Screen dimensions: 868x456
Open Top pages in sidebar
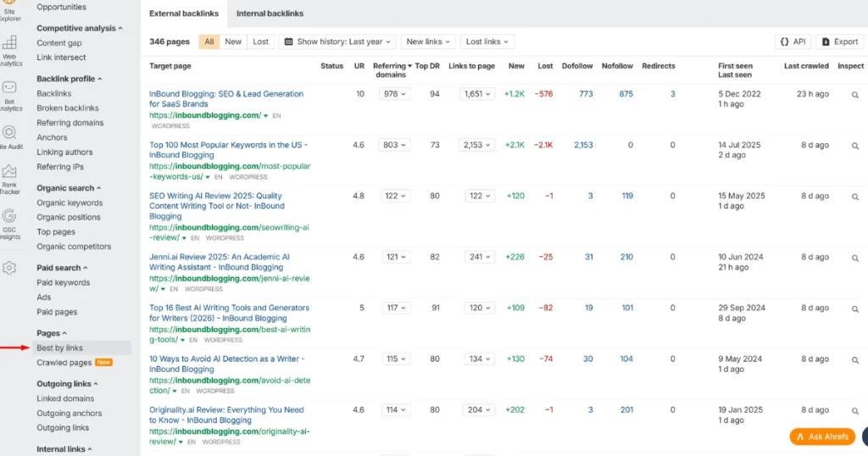[56, 232]
